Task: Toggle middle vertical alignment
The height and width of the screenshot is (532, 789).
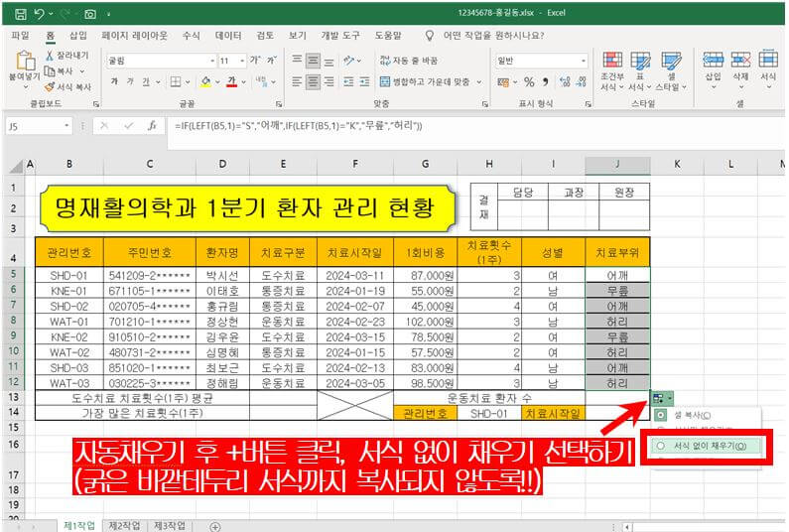Action: pyautogui.click(x=313, y=61)
